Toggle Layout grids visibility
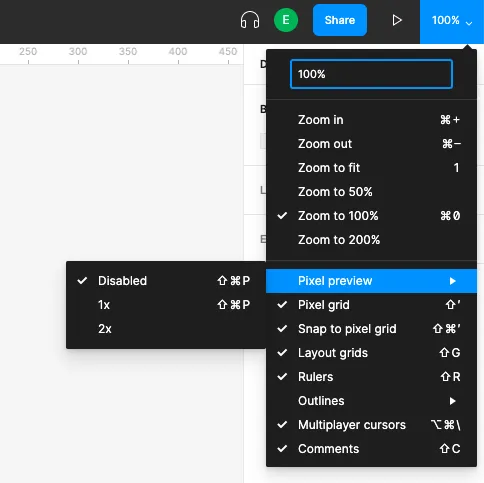Viewport: 484px width, 483px height. 371,353
